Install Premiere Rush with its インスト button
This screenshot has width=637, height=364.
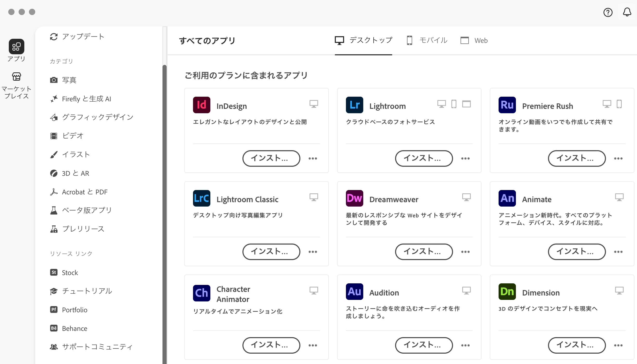point(577,158)
